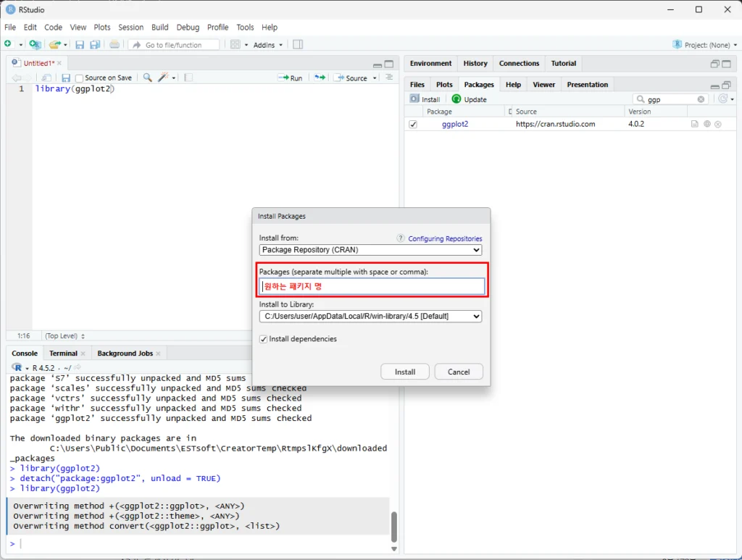Open the Install to Library dropdown
The height and width of the screenshot is (560, 742).
pos(370,317)
